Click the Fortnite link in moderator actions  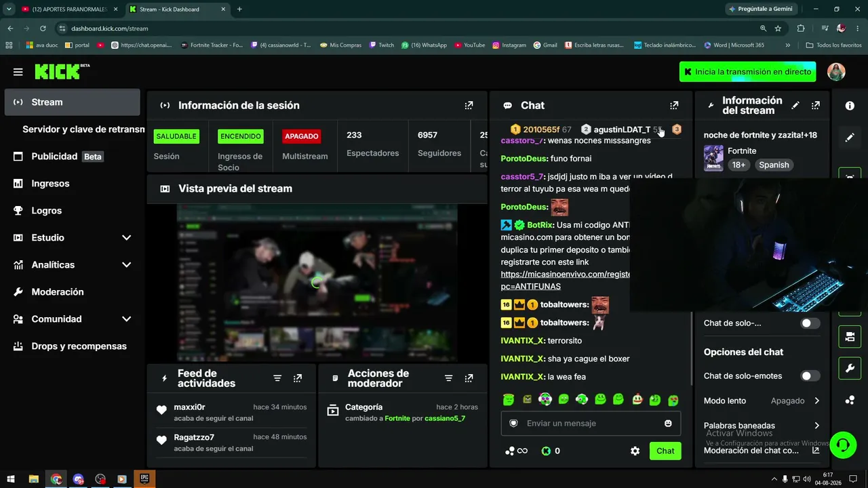(x=397, y=419)
